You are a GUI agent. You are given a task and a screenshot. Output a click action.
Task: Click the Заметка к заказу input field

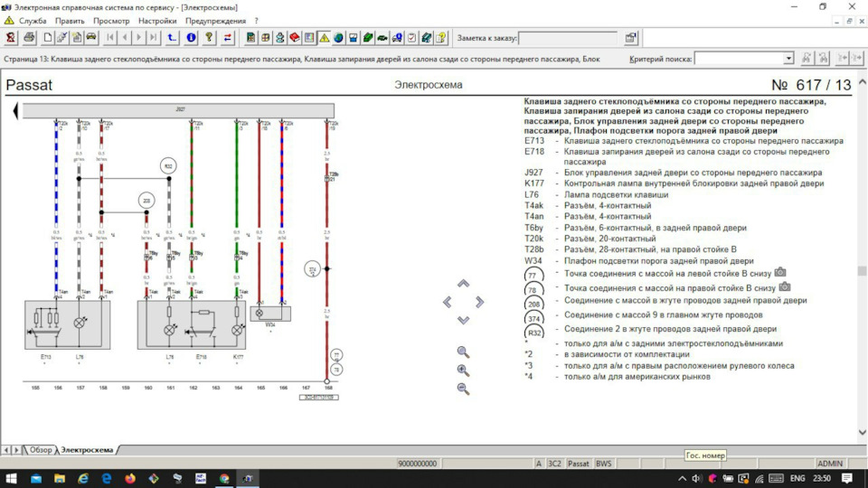[x=568, y=38]
